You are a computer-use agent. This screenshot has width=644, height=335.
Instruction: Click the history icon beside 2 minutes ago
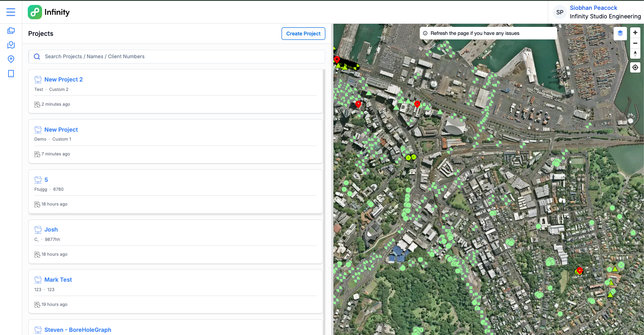38,104
